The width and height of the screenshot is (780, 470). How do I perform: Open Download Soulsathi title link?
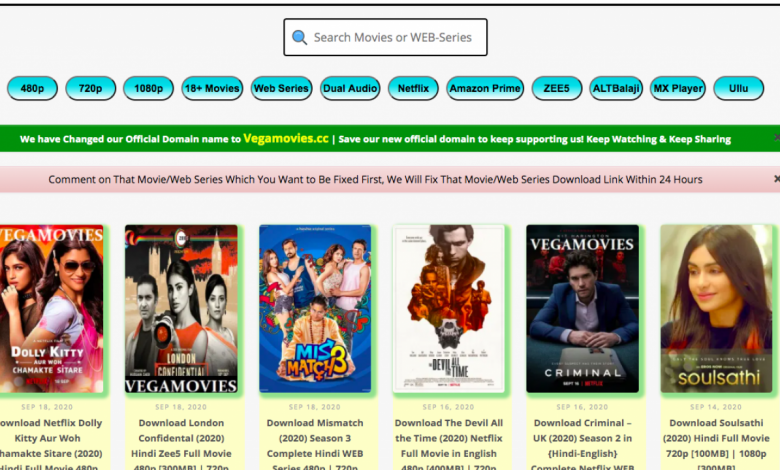pos(716,445)
